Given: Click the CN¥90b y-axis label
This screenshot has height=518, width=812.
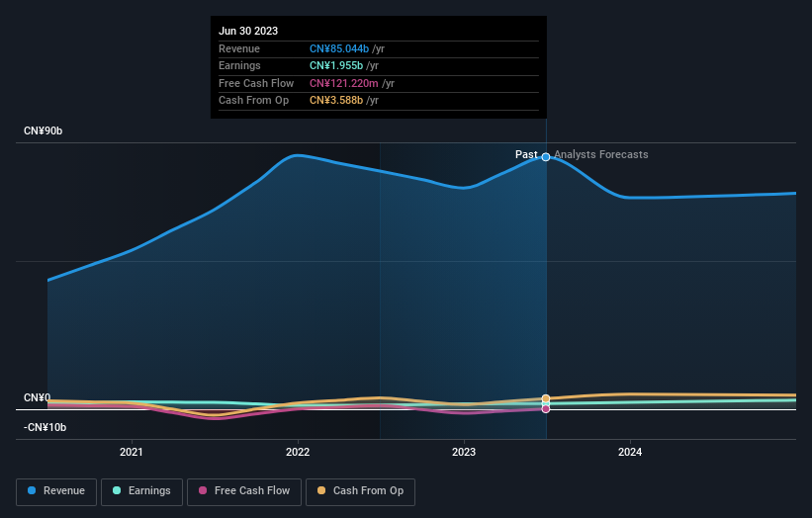Looking at the screenshot, I should pos(43,130).
